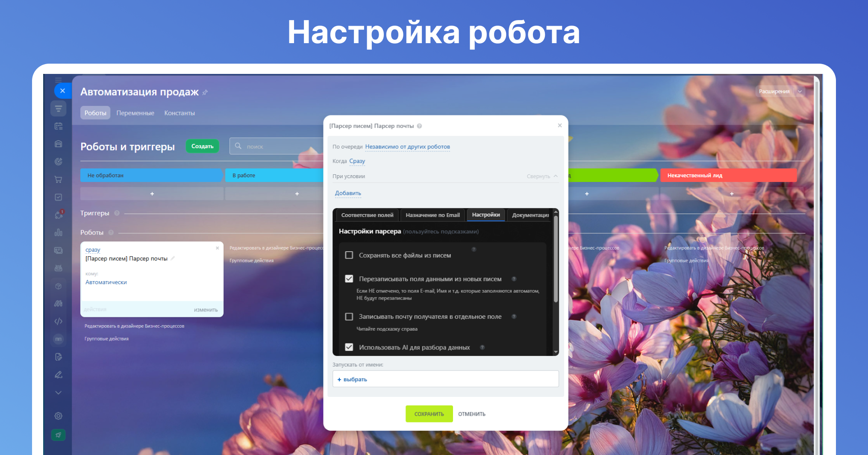Open the Документация tab
Screen dimensions: 868x455
530,215
